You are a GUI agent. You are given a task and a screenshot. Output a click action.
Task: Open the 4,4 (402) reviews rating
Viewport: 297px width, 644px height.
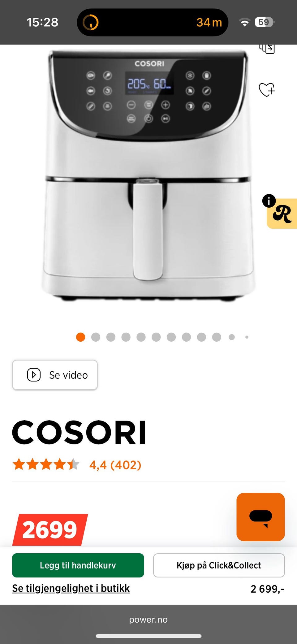(115, 465)
